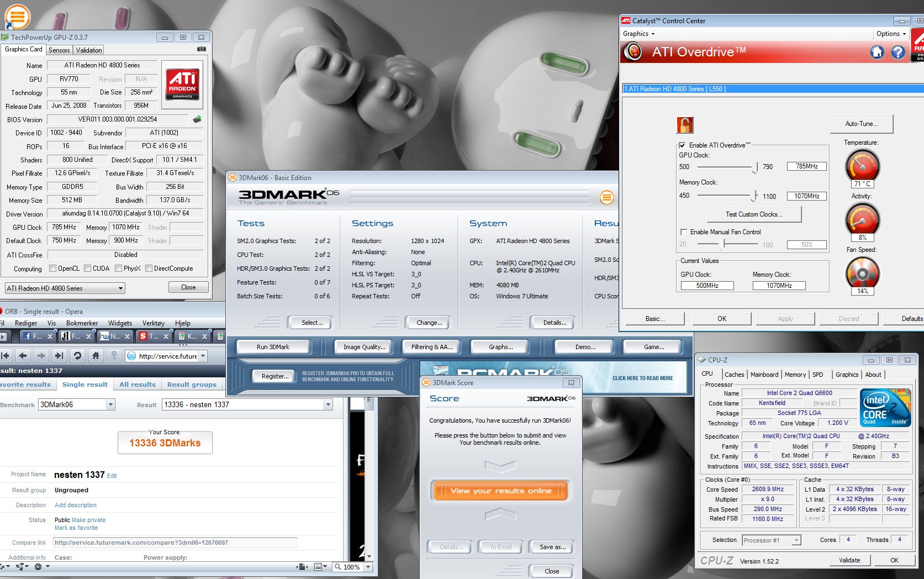Expand the Opera address bar dropdown

click(x=203, y=356)
